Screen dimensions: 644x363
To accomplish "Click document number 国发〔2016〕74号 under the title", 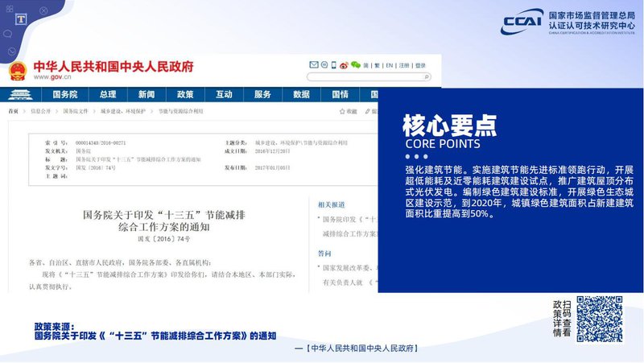I will click(x=164, y=238).
